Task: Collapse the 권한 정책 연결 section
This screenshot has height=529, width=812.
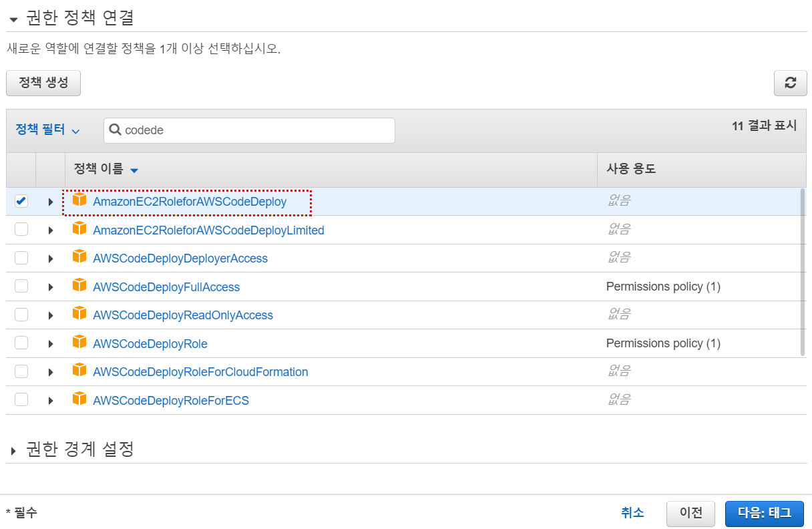Action: (x=13, y=19)
